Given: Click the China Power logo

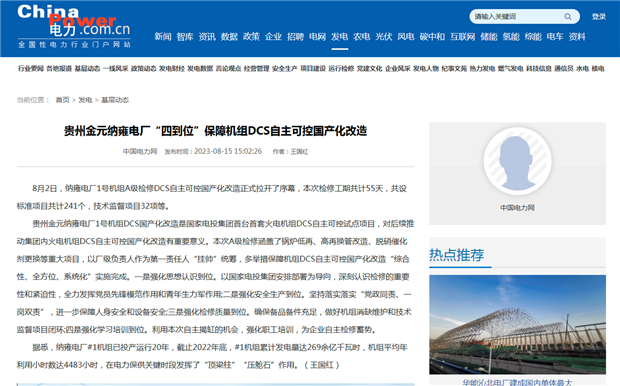Looking at the screenshot, I should (x=74, y=26).
